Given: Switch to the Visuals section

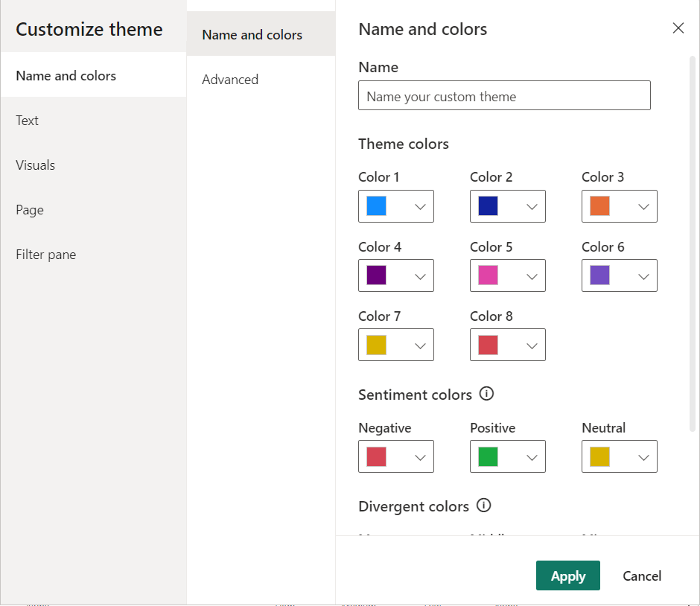Looking at the screenshot, I should [x=36, y=165].
